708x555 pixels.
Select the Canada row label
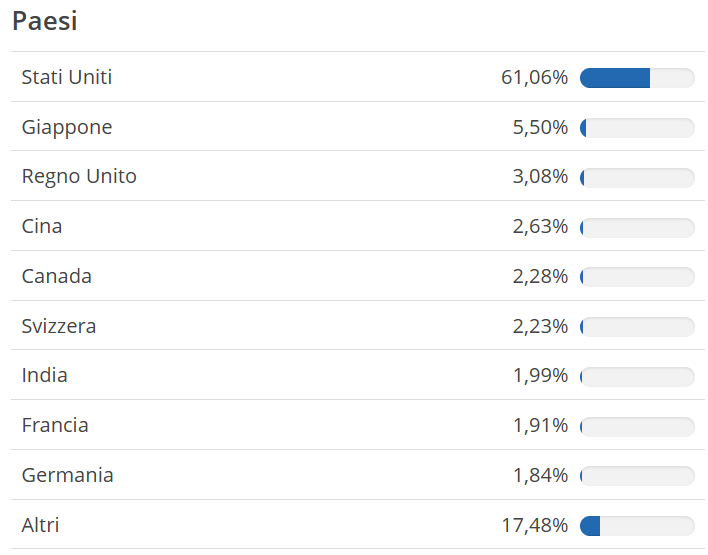click(x=56, y=276)
